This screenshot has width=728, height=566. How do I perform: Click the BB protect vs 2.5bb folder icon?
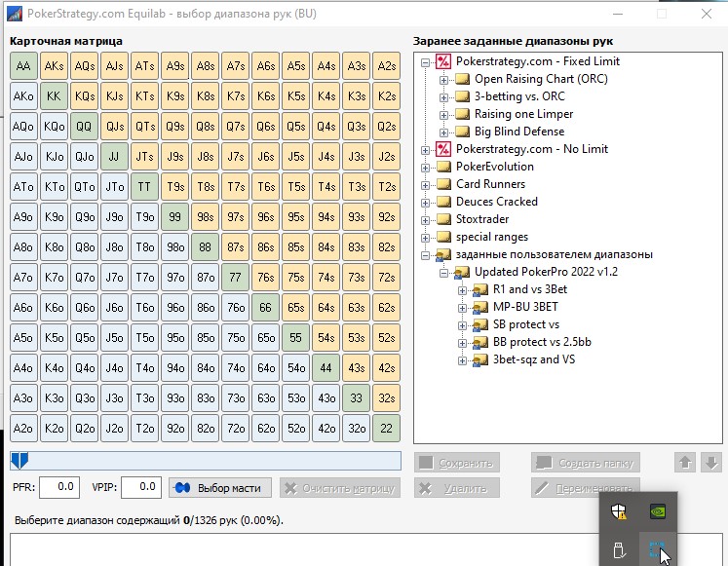(480, 342)
